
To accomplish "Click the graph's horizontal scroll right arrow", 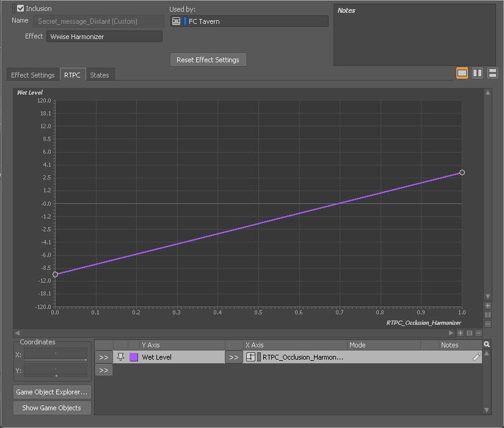I will coord(451,333).
